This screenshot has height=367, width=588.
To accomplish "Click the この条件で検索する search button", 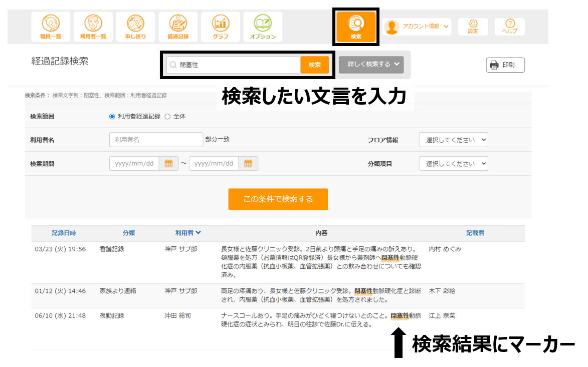I will [278, 199].
